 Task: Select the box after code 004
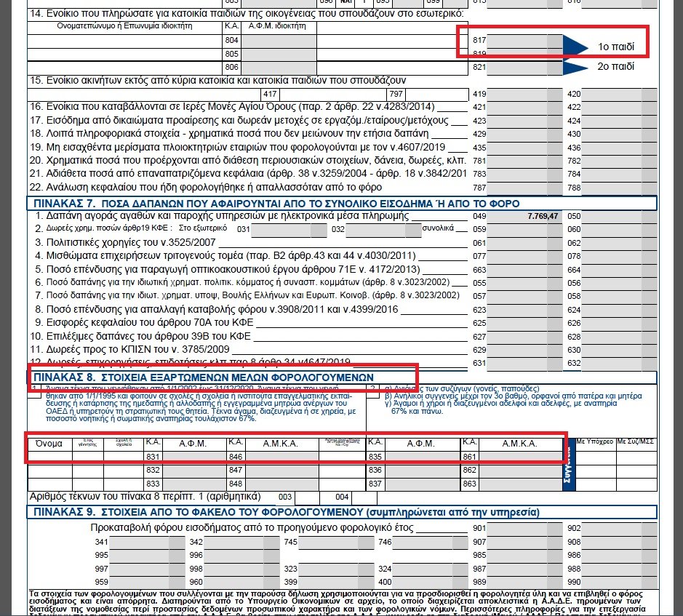364,497
